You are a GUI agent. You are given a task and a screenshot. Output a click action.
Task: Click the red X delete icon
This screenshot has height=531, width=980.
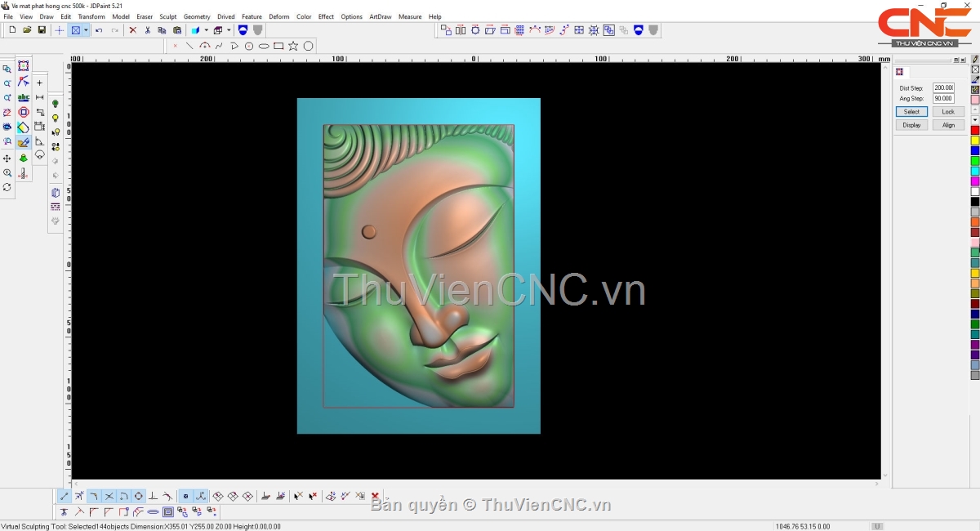(x=133, y=30)
